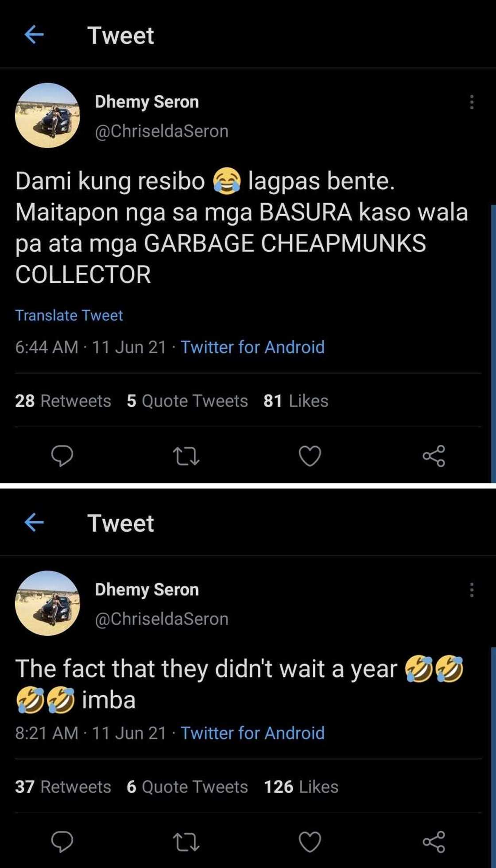
Task: Retweet the "Dami kung resibo" tweet
Action: [x=186, y=456]
